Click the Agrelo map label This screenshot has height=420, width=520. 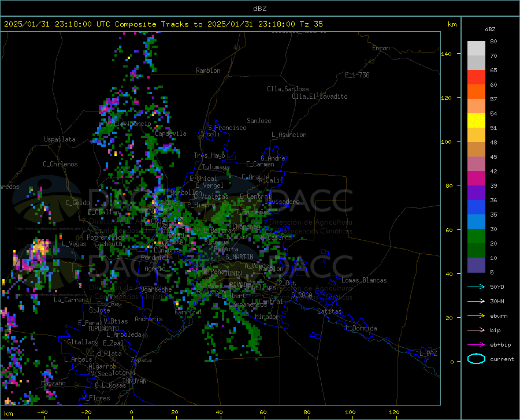tap(155, 269)
